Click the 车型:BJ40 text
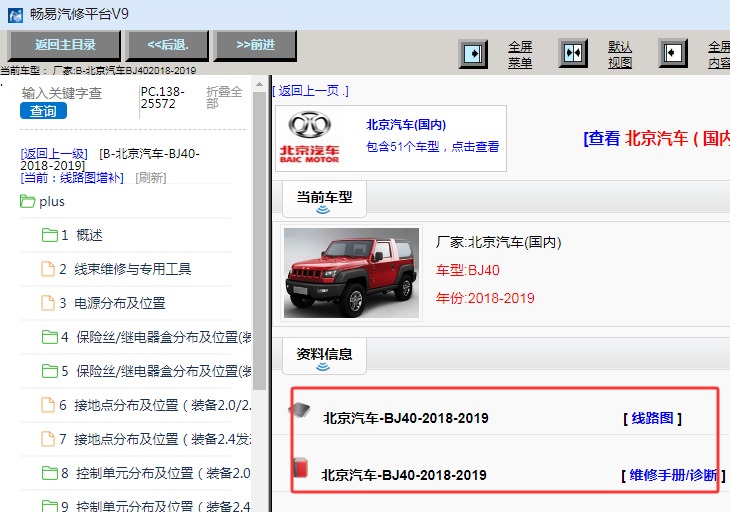 click(467, 270)
